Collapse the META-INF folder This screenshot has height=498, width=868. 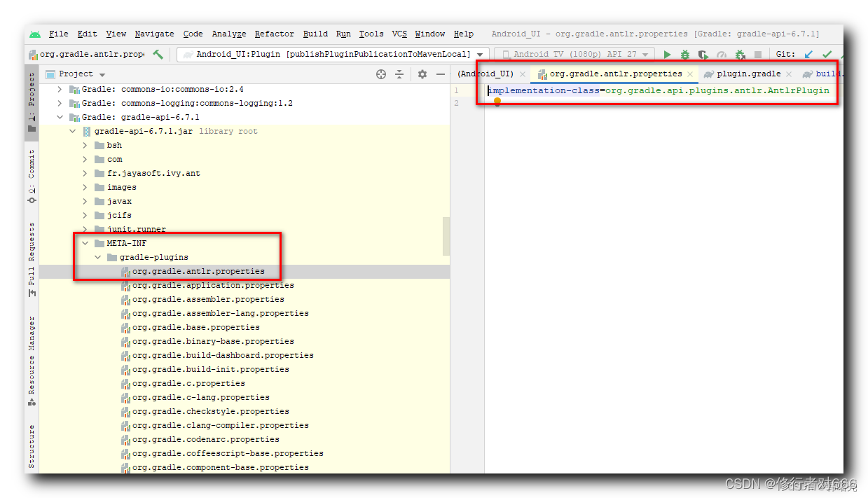[85, 243]
